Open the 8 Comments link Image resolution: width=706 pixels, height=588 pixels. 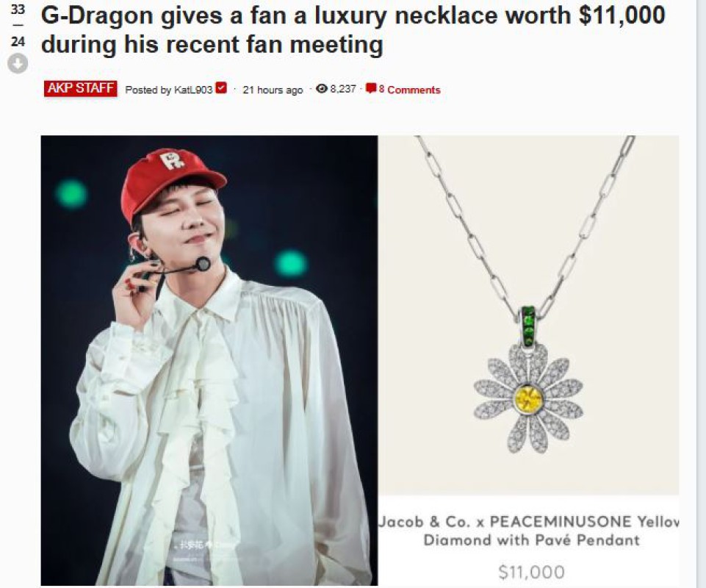(x=409, y=90)
